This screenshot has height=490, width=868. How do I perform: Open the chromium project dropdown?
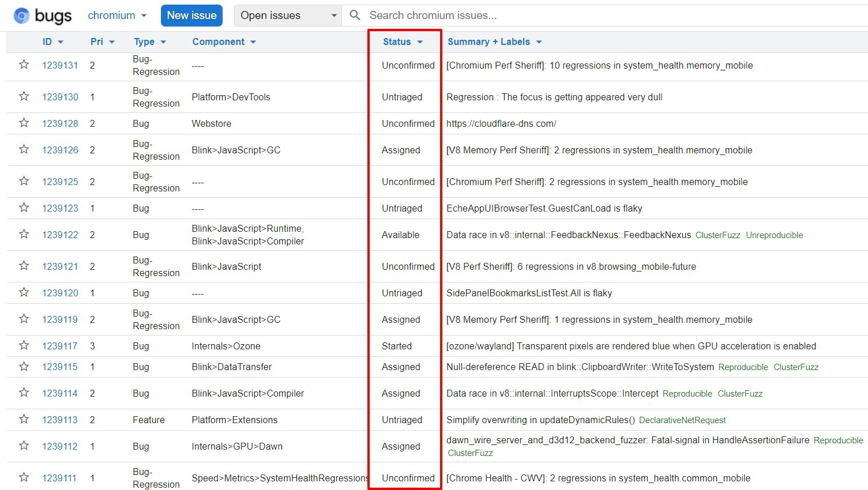tap(117, 16)
